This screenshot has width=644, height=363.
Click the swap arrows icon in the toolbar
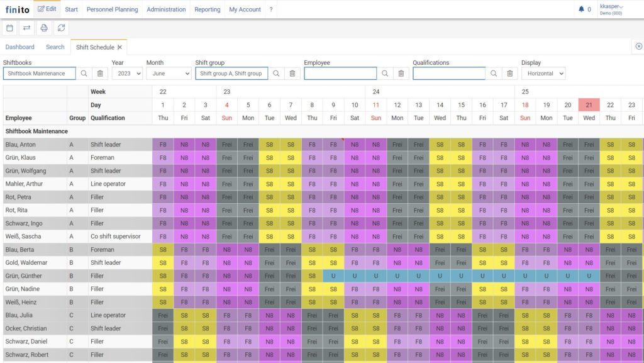(x=26, y=28)
